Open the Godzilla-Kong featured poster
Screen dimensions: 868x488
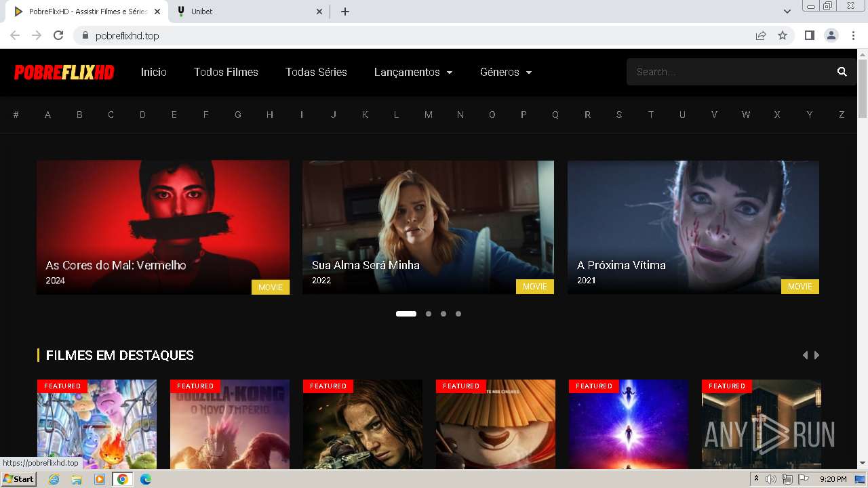230,424
